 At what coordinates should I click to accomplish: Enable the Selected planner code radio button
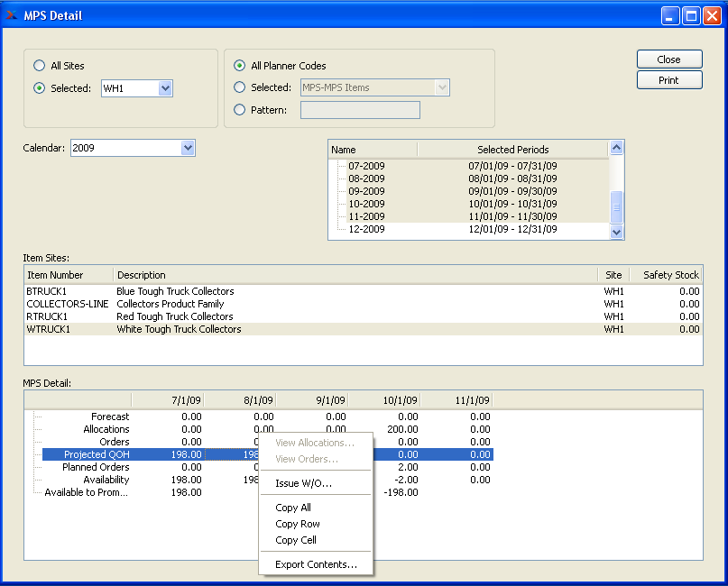239,87
